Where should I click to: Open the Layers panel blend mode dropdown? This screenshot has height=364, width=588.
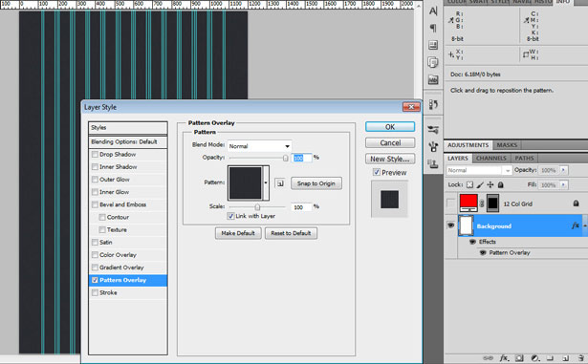click(479, 170)
